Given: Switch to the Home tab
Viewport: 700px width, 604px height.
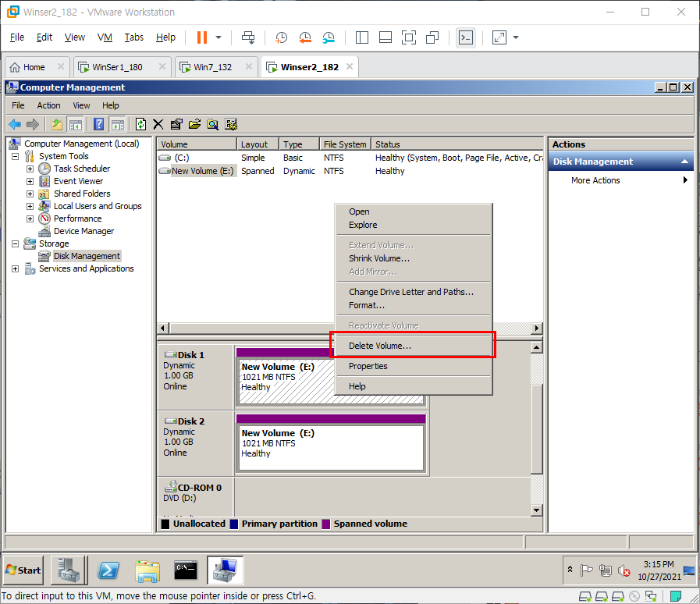Looking at the screenshot, I should [x=34, y=67].
